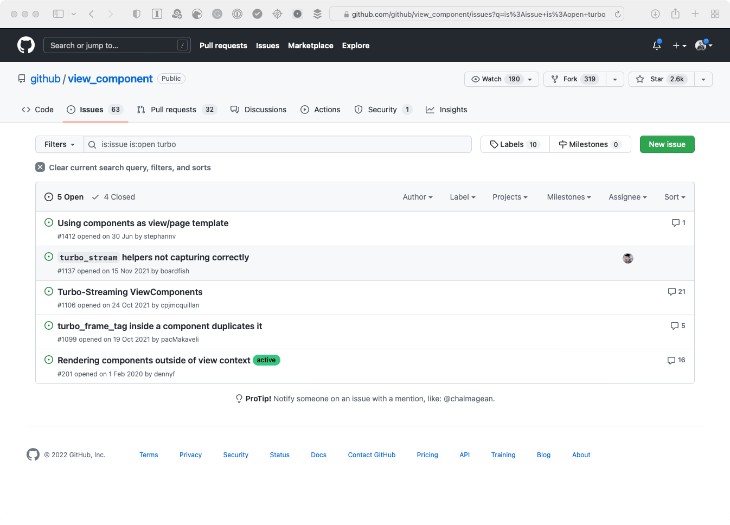This screenshot has width=730, height=525.
Task: Click comment icon on Turbo-Streaming ViewComponents
Action: [671, 292]
